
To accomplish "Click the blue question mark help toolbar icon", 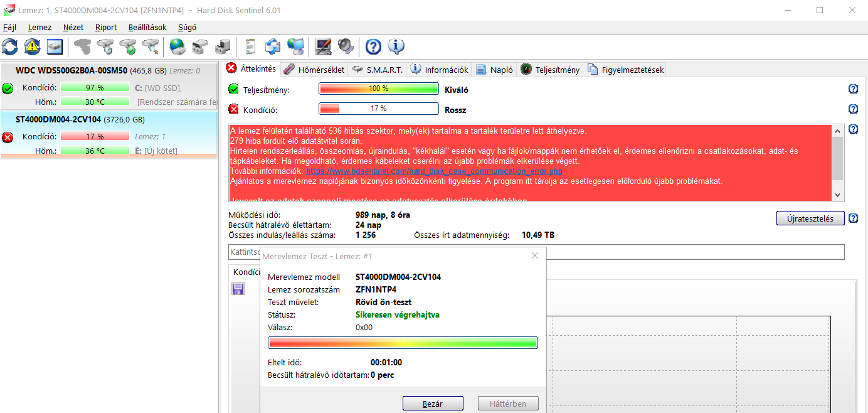I will [x=373, y=46].
